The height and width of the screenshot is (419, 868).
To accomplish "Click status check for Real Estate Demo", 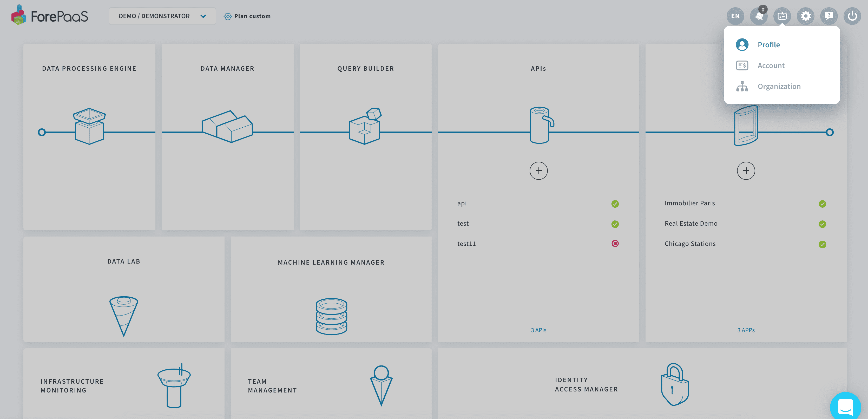I will point(822,224).
